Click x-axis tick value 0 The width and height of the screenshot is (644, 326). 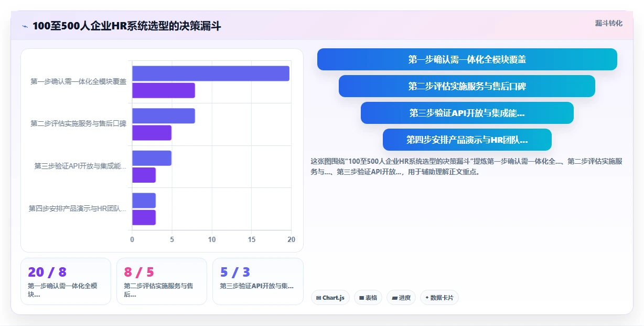[x=132, y=239]
